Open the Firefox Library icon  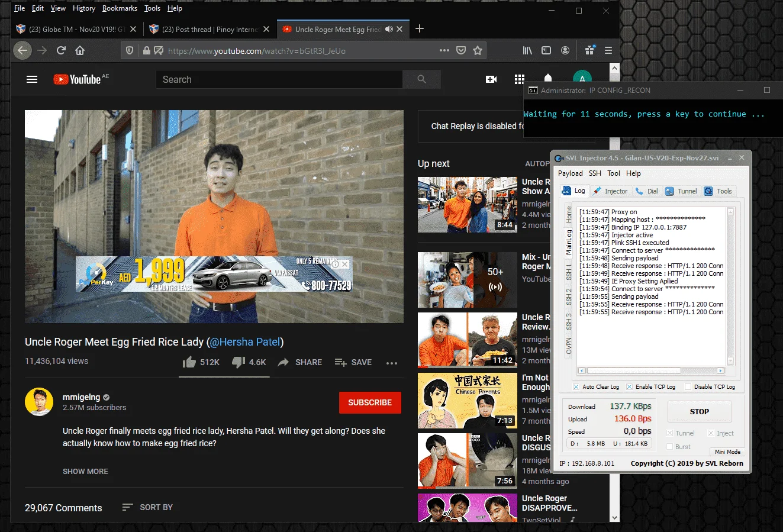click(527, 50)
